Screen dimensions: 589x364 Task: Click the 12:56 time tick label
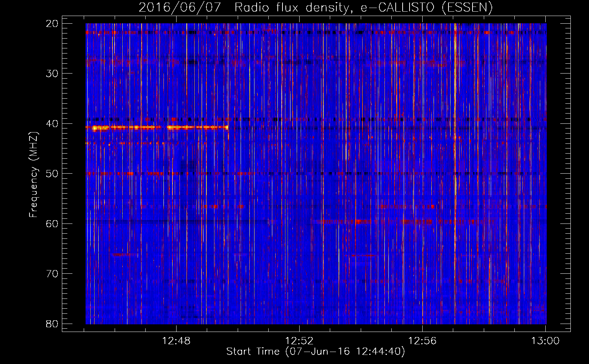pyautogui.click(x=422, y=341)
